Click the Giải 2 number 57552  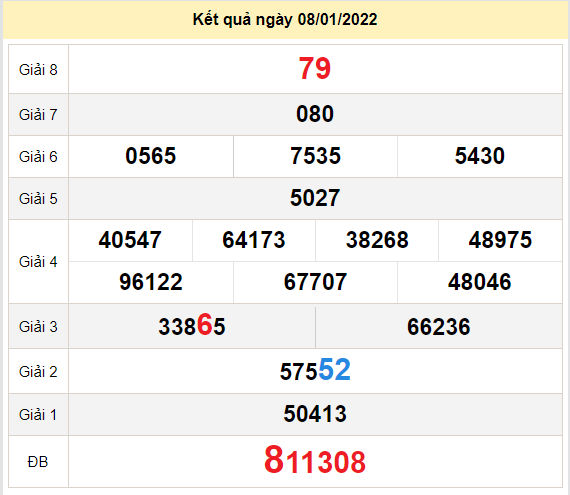pos(315,370)
